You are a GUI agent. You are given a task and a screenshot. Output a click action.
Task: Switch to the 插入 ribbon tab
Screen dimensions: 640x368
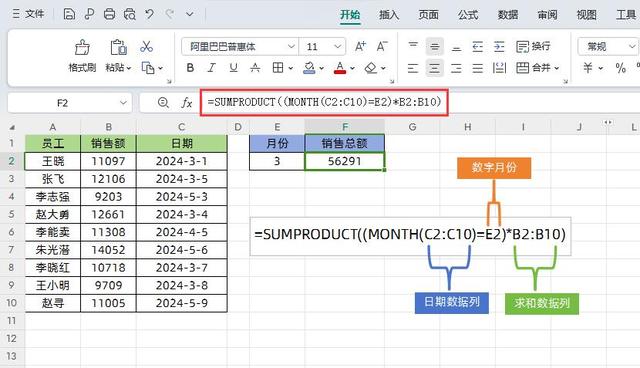[389, 15]
